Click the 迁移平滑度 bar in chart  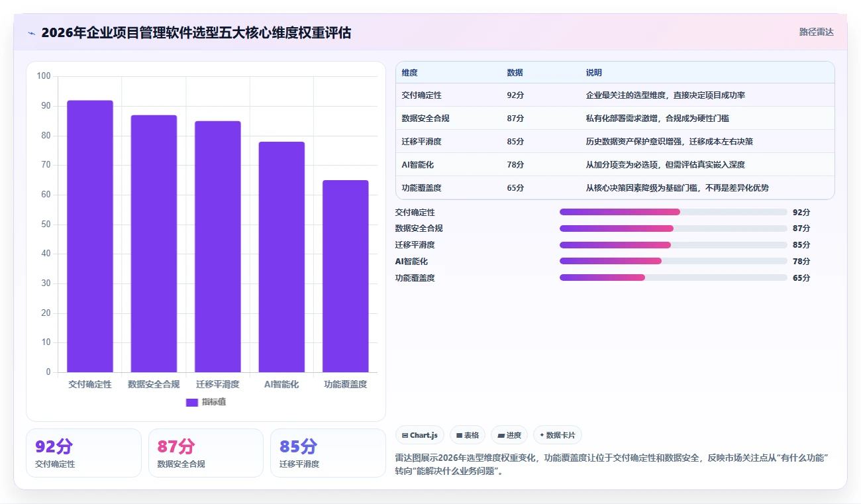coord(218,246)
